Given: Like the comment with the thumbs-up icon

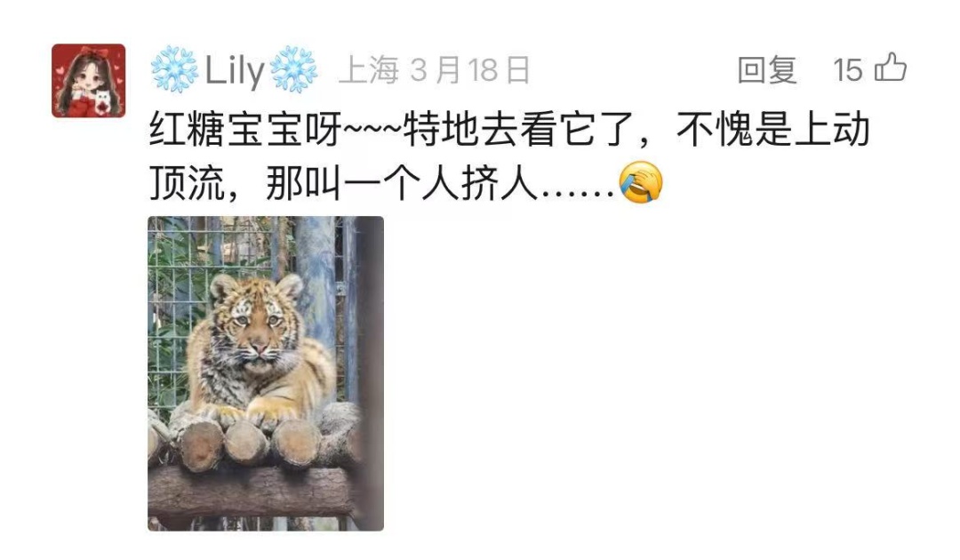Looking at the screenshot, I should pyautogui.click(x=891, y=68).
